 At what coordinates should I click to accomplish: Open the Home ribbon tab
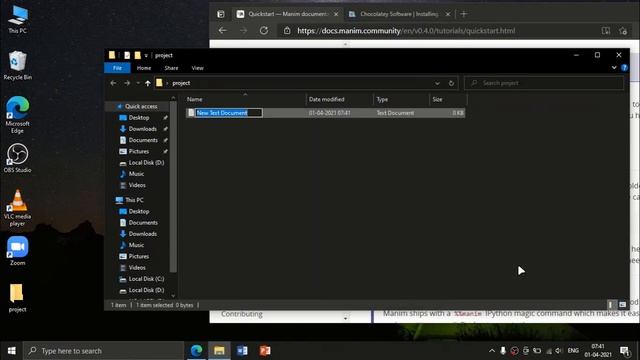coord(144,68)
